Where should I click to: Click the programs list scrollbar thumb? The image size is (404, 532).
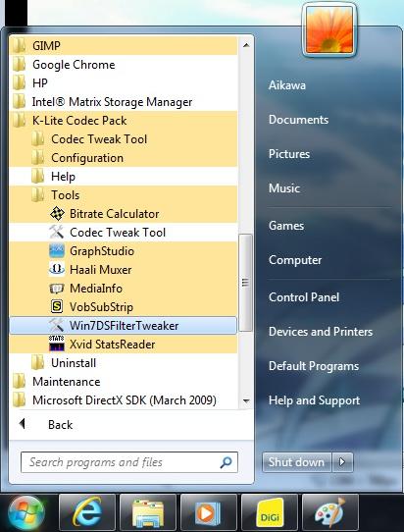pos(246,283)
